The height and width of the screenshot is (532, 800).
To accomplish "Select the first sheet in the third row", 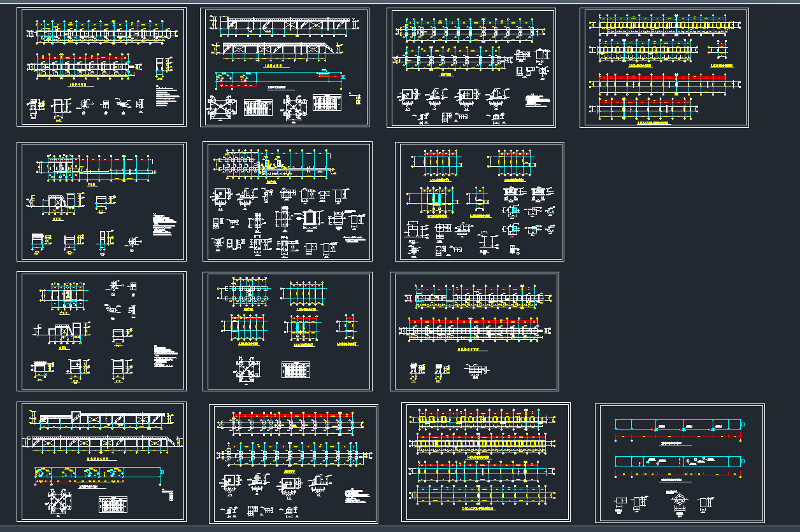I will (x=101, y=332).
